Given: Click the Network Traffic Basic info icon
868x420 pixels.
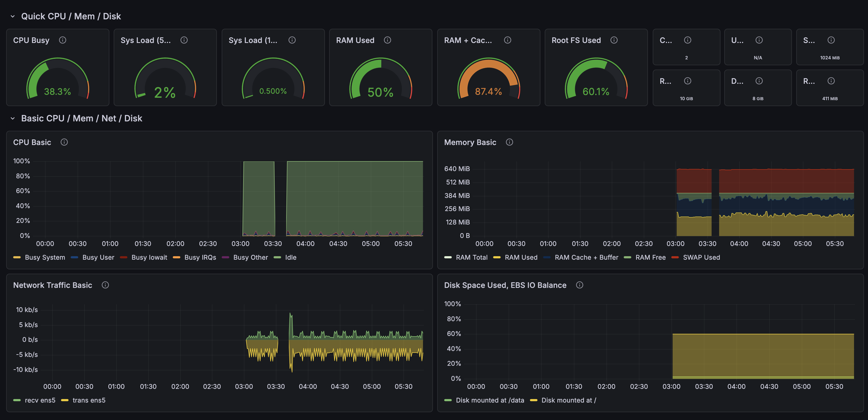Looking at the screenshot, I should tap(105, 285).
